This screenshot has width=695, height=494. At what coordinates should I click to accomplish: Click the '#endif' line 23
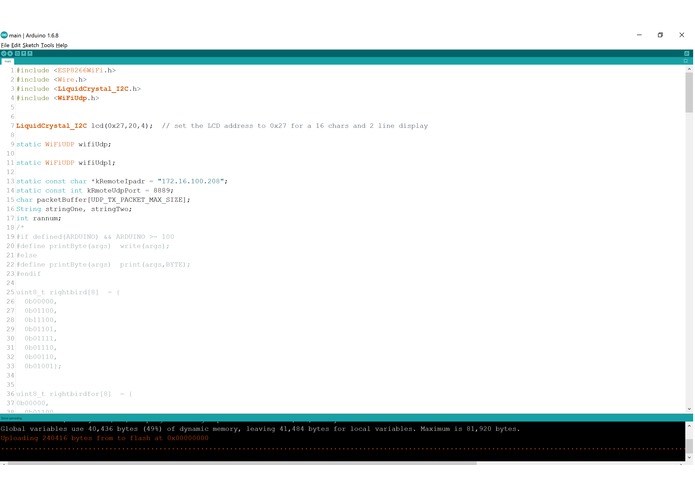coord(28,274)
